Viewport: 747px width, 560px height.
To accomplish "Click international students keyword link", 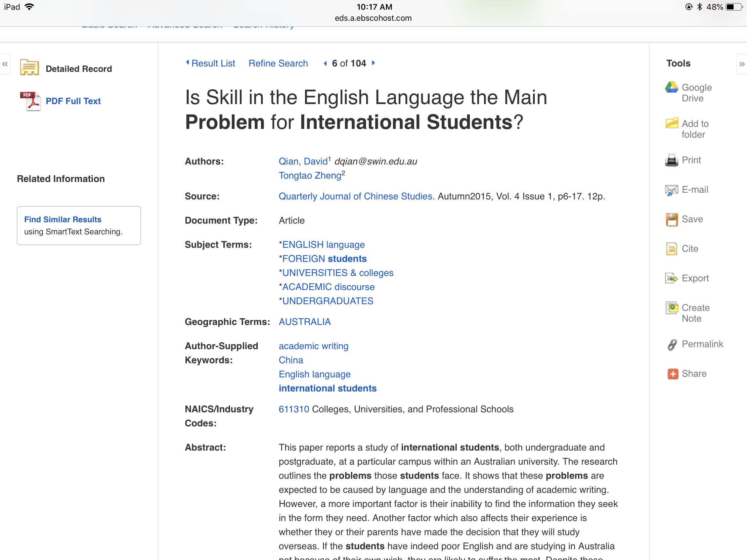I will [x=327, y=388].
